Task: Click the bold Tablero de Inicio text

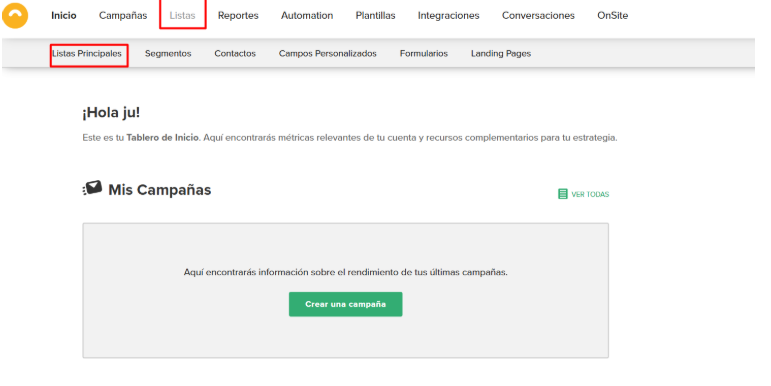Action: (163, 138)
